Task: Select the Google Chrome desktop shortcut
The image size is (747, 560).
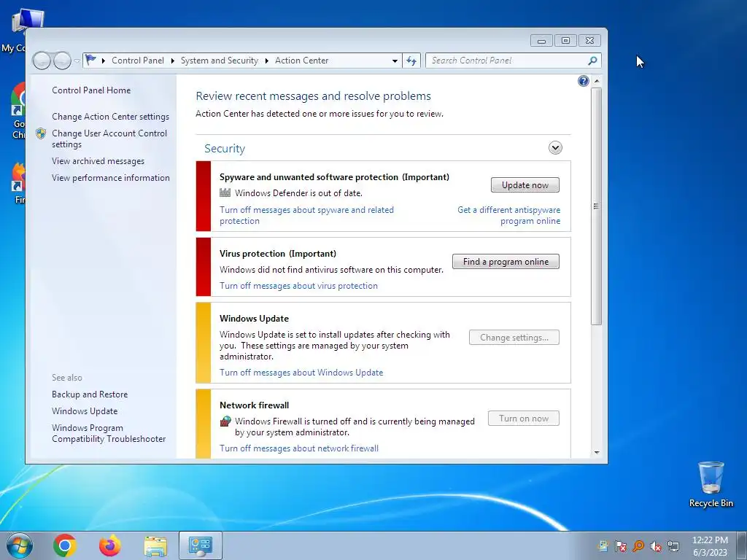Action: (18, 111)
